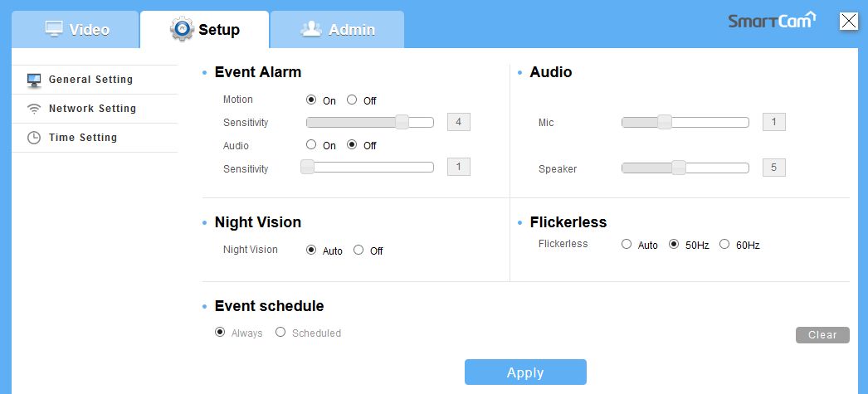The image size is (868, 394).
Task: Click the Clear button
Action: pos(822,335)
